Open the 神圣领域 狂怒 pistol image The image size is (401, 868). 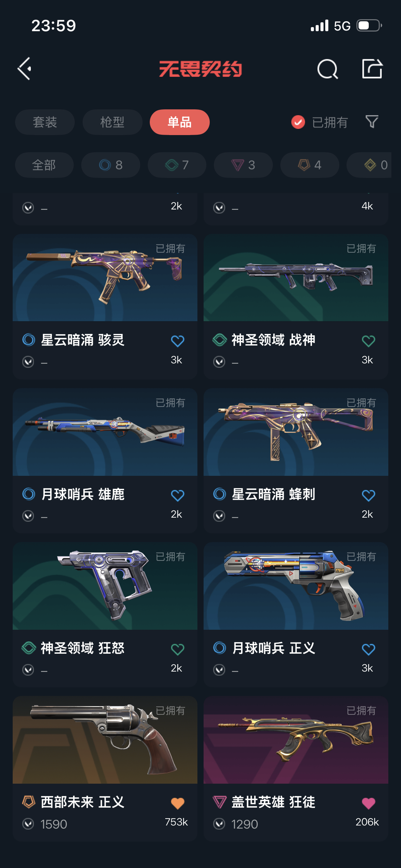pos(105,586)
